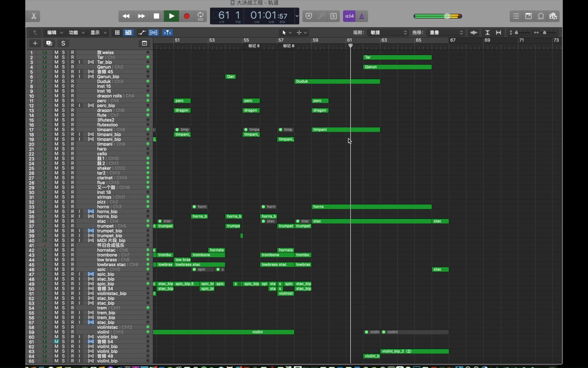Click the vertical auto zoom icon
The image size is (588, 368).
coord(487,32)
